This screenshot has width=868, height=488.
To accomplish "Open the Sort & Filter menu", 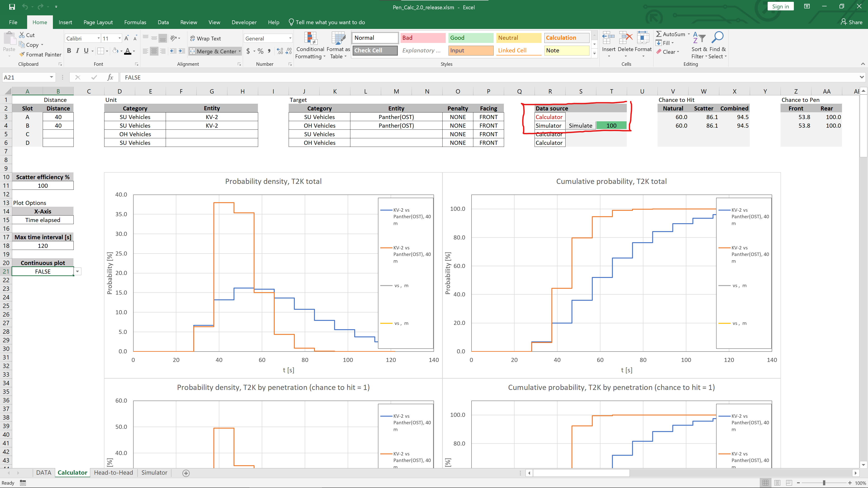I will pyautogui.click(x=699, y=46).
